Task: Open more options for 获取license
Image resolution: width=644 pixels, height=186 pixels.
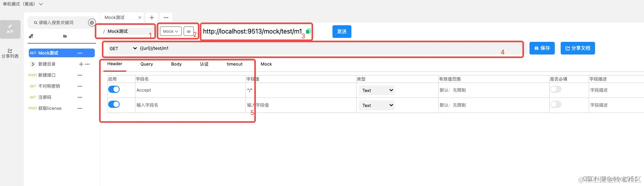Action: tap(80, 108)
